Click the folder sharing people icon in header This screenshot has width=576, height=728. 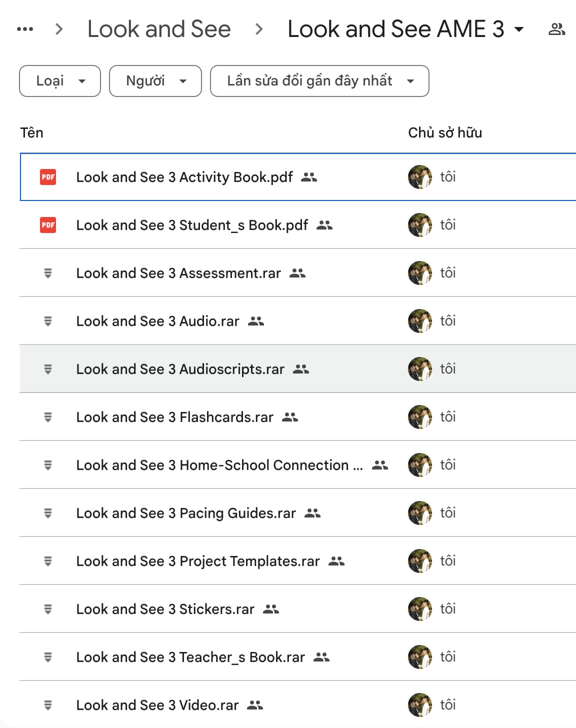coord(556,29)
